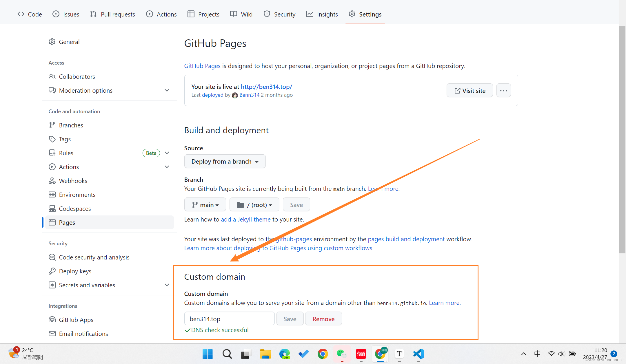The image size is (626, 364).
Task: Open pages build and deployment workflow link
Action: coord(406,239)
